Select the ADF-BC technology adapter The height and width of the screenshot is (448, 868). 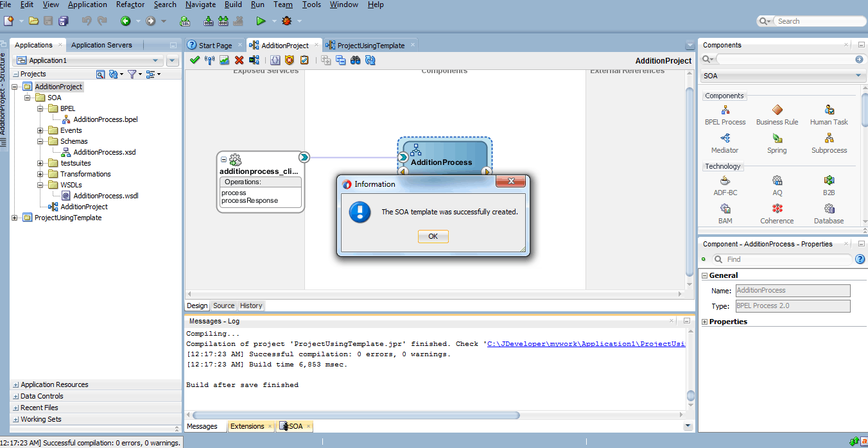725,186
